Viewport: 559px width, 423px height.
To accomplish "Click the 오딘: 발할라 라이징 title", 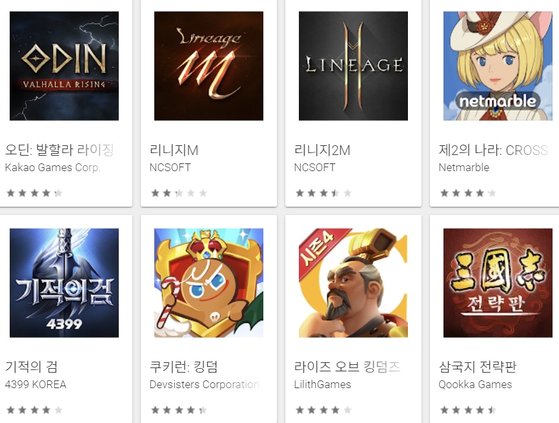I will (x=60, y=150).
